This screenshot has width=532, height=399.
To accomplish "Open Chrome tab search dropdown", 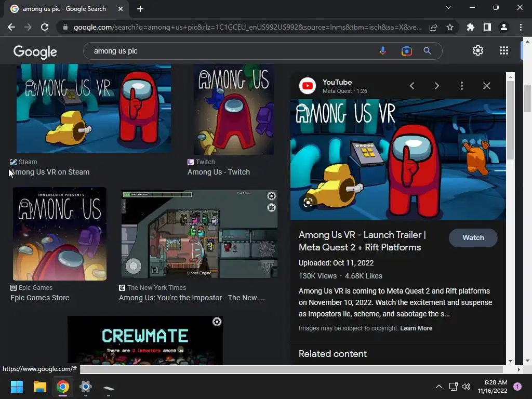I will tap(448, 7).
